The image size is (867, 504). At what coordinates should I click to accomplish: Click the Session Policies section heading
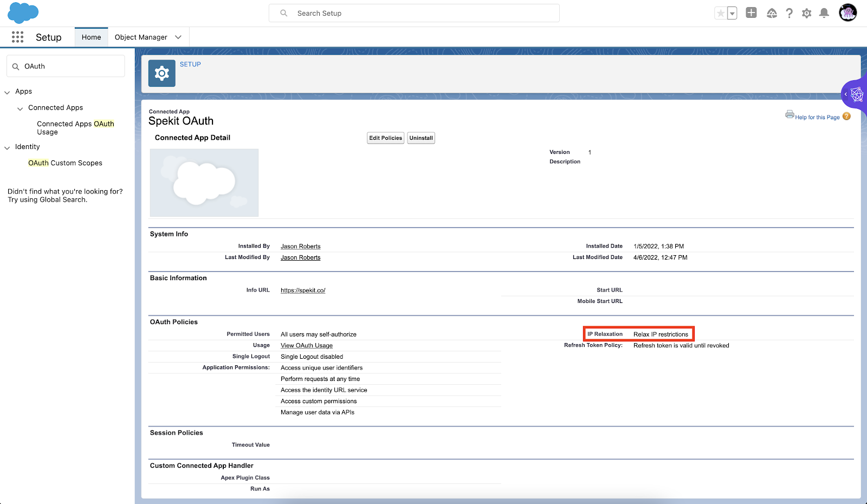point(176,432)
